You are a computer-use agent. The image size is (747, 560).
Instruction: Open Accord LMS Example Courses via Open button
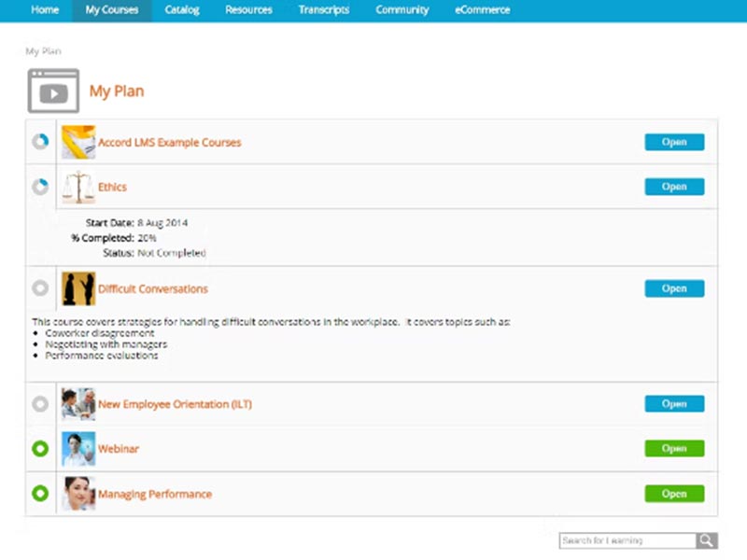674,142
